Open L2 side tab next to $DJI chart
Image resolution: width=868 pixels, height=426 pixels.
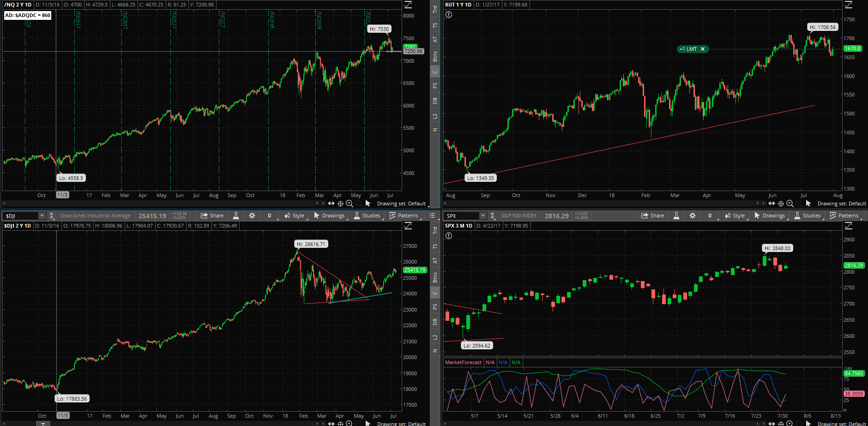[435, 337]
